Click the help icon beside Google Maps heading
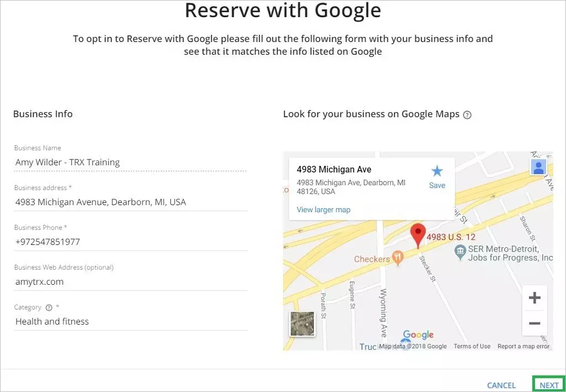Screen dimensions: 566x392 pyautogui.click(x=467, y=115)
